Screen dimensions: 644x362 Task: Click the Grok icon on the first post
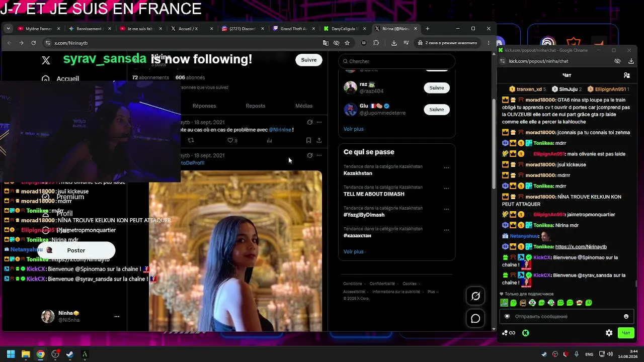click(310, 122)
